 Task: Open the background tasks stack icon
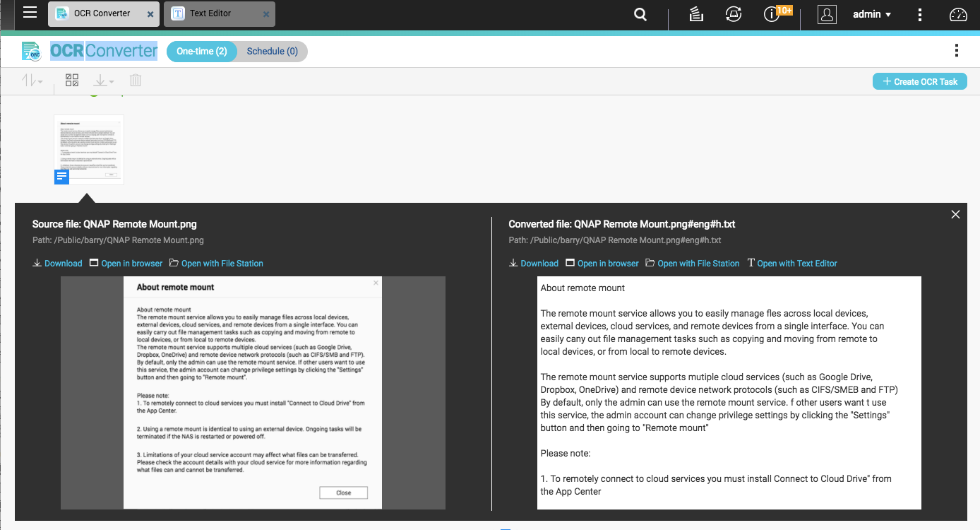[696, 14]
